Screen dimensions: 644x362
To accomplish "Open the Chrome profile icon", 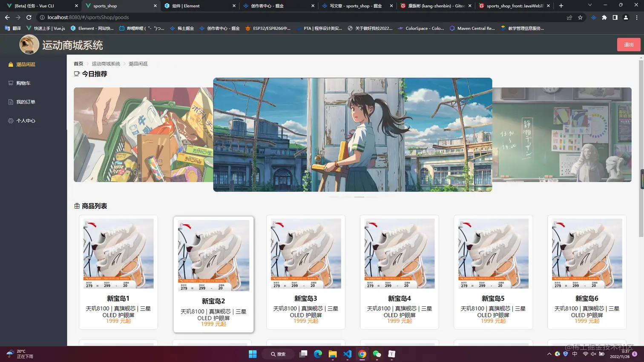I will tap(626, 17).
